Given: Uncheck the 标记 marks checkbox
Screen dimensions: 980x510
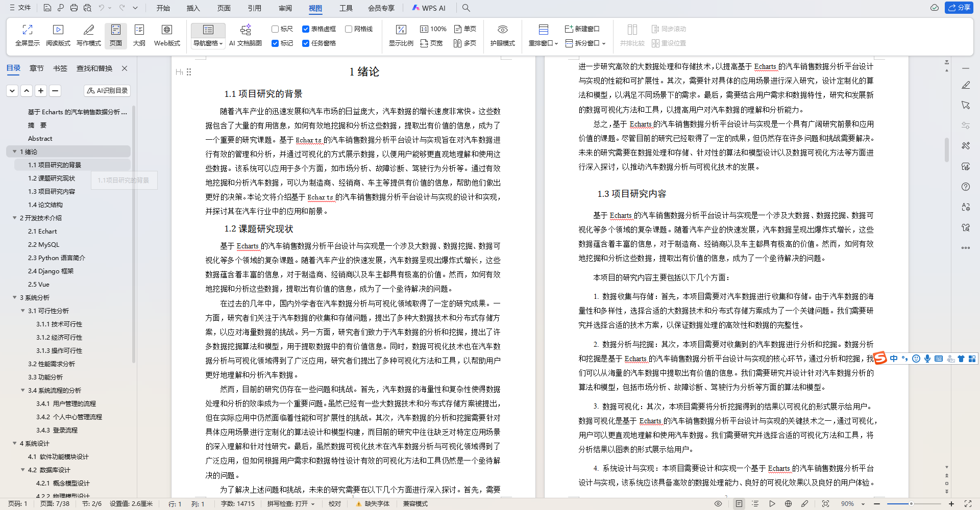Looking at the screenshot, I should tap(275, 43).
